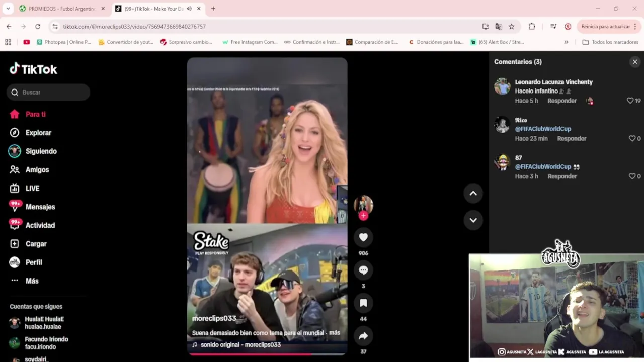Reply to comment by user 87

562,176
